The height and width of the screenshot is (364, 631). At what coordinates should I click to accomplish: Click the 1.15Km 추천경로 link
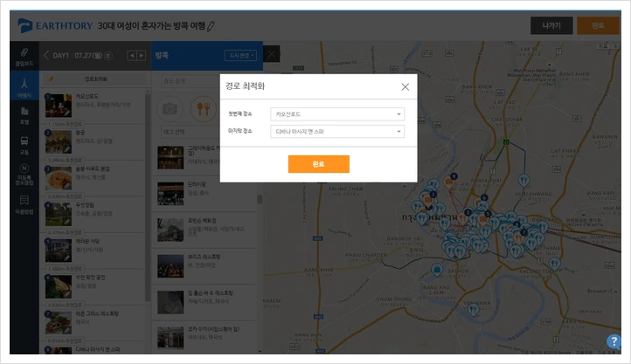(65, 124)
